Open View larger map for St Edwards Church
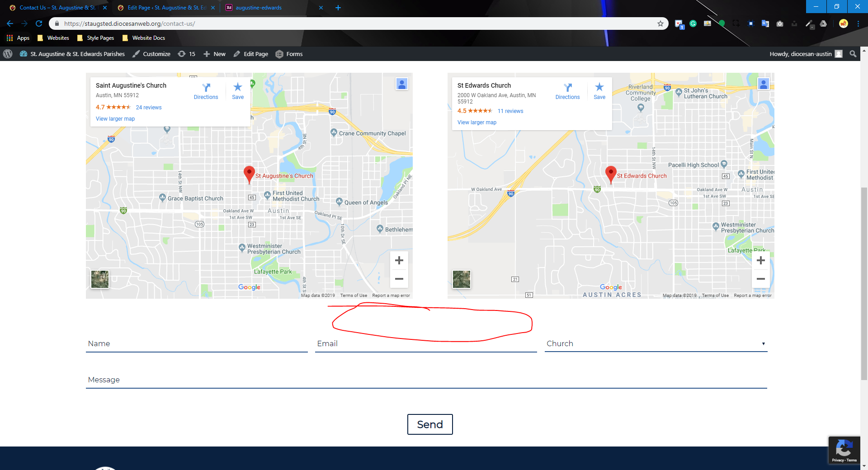Viewport: 868px width, 470px height. click(476, 122)
